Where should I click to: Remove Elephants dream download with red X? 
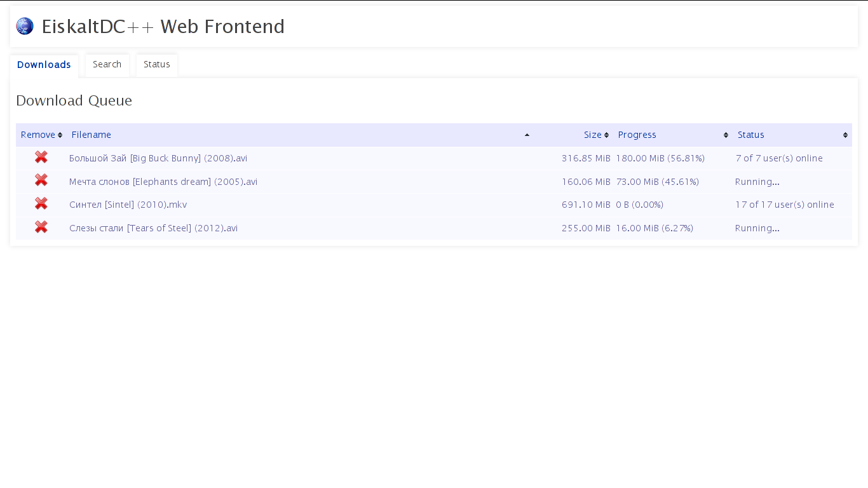41,180
